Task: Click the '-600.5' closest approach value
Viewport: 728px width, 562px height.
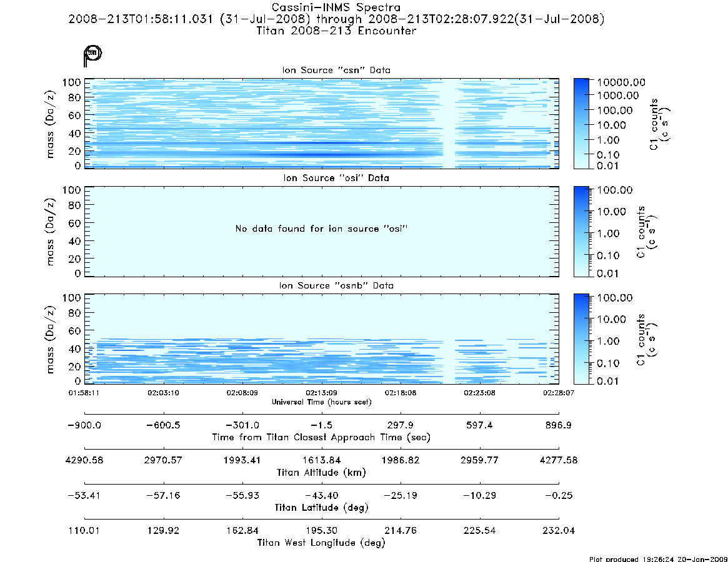Action: 164,425
